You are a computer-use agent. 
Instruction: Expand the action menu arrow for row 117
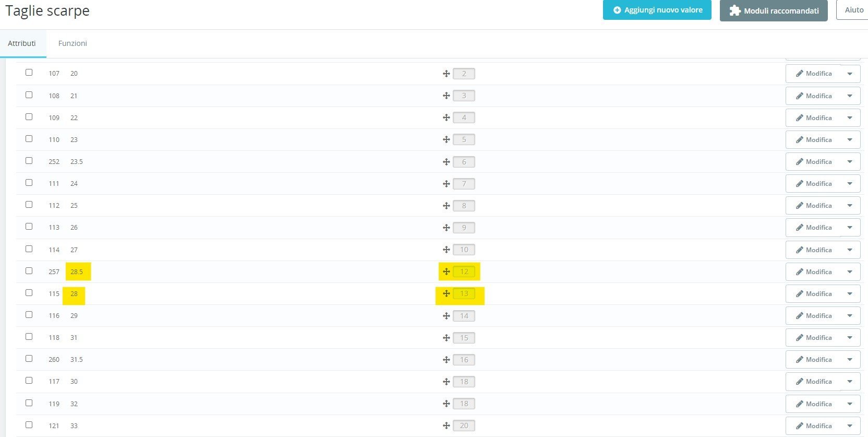click(850, 382)
